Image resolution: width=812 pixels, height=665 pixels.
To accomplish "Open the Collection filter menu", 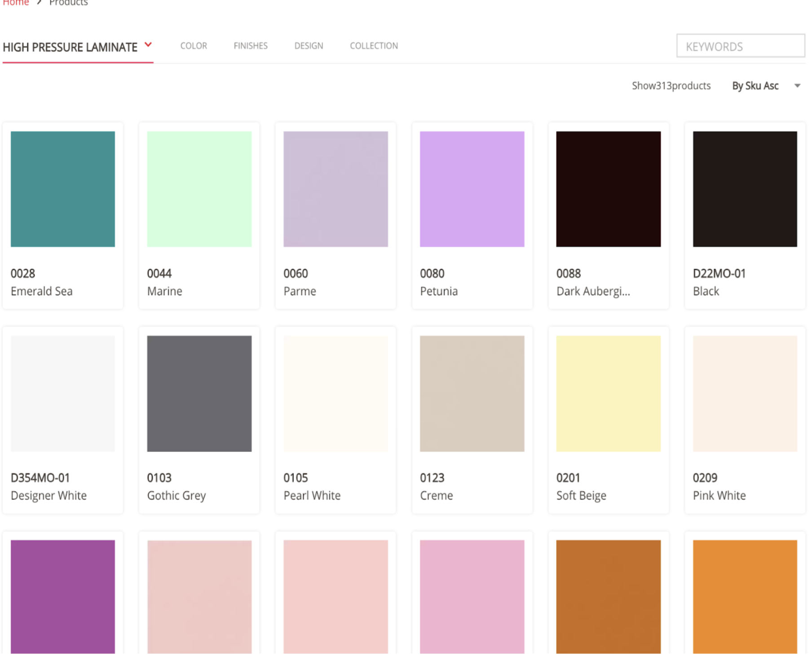I will (x=374, y=46).
